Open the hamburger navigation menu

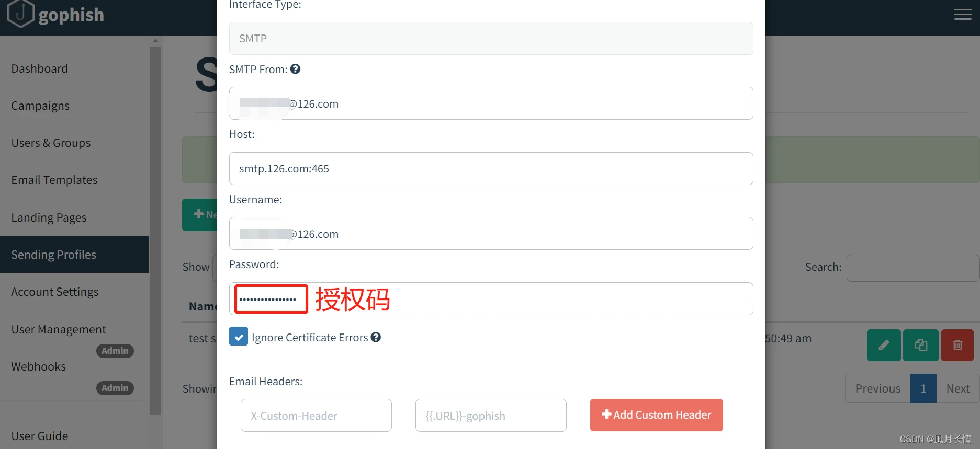click(x=963, y=15)
